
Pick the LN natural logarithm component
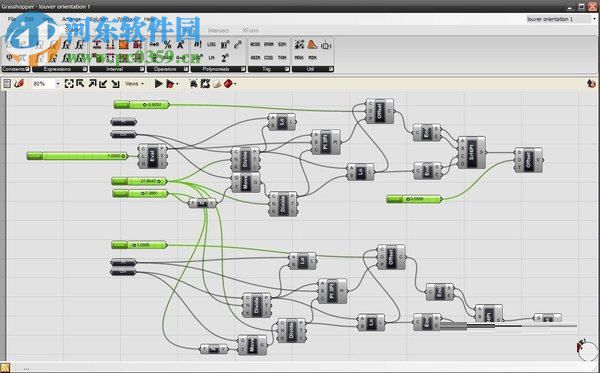tap(212, 58)
